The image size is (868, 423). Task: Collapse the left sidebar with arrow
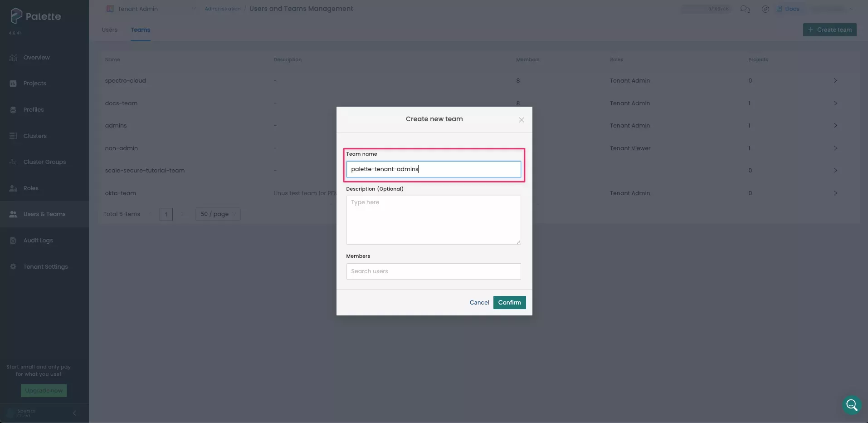74,413
